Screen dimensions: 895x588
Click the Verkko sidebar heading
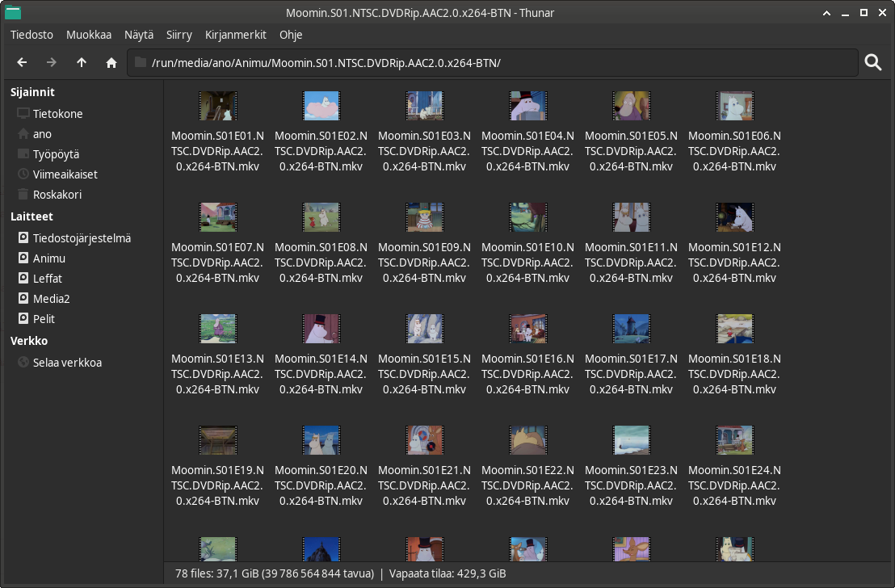point(29,341)
